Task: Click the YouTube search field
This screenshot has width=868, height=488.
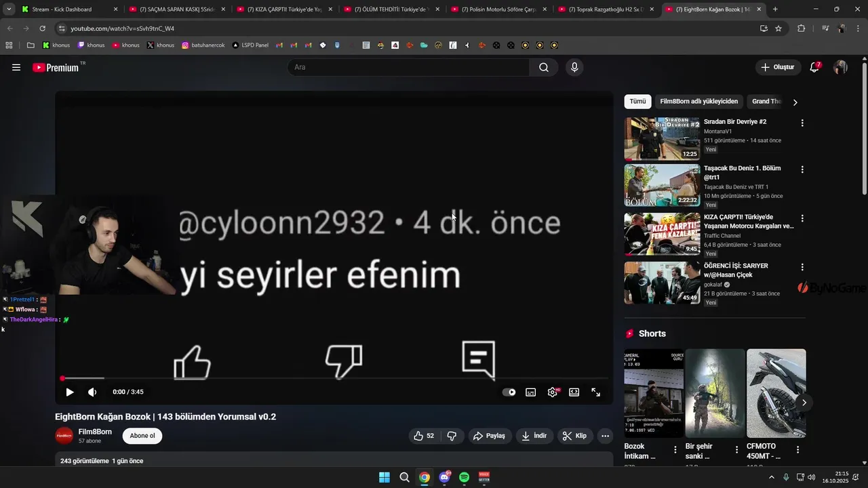Action: coord(408,67)
